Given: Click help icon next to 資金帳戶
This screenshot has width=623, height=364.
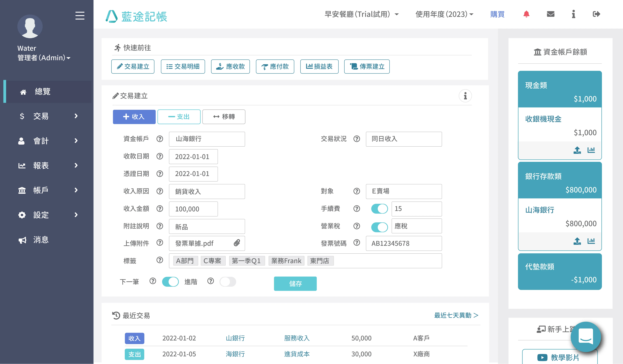Looking at the screenshot, I should tap(160, 139).
